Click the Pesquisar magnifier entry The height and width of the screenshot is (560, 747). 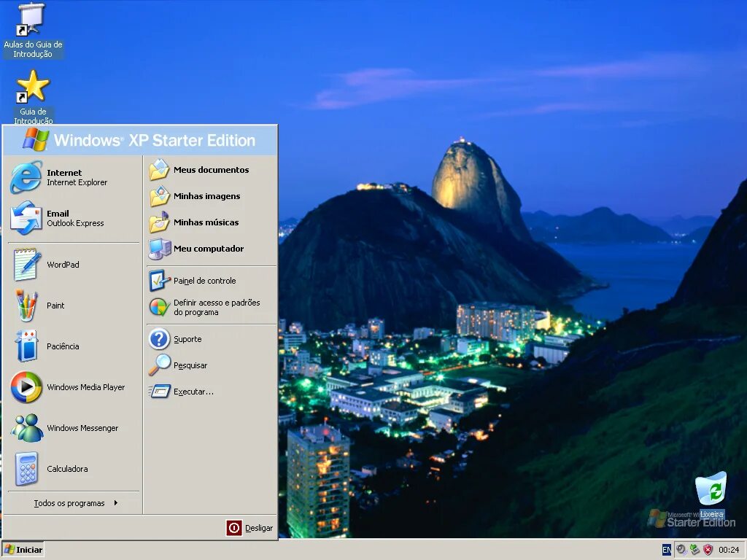tap(211, 365)
